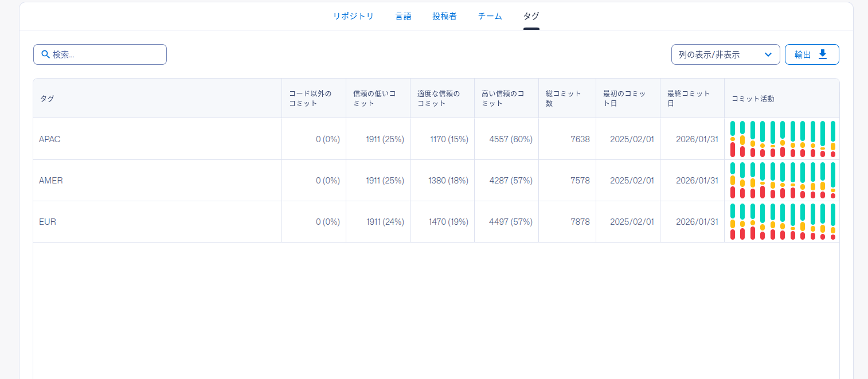Click the 高い信頼のコミット column header
Viewport: 868px width, 379px height.
click(x=502, y=99)
